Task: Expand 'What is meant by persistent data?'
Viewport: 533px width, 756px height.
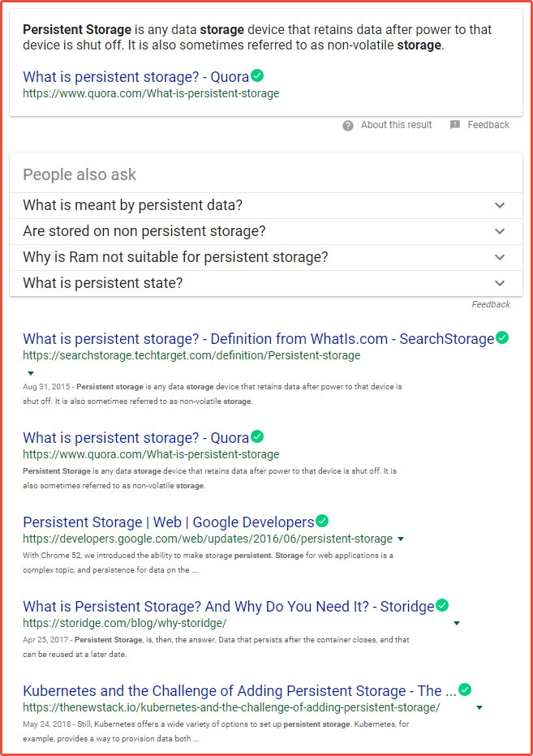Action: click(266, 205)
